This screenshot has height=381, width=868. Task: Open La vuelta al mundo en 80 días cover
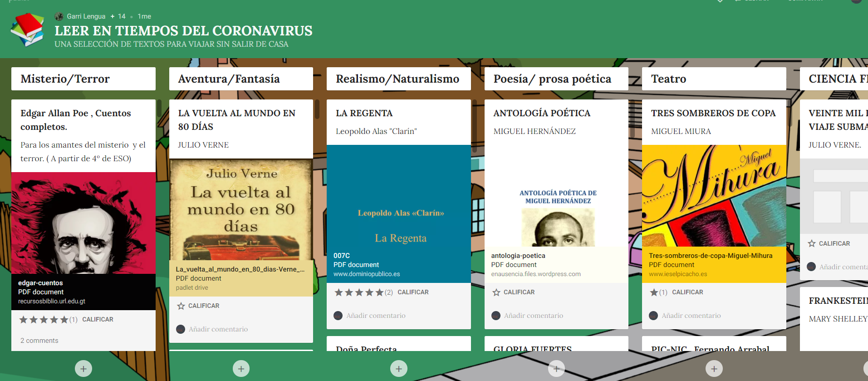[241, 209]
